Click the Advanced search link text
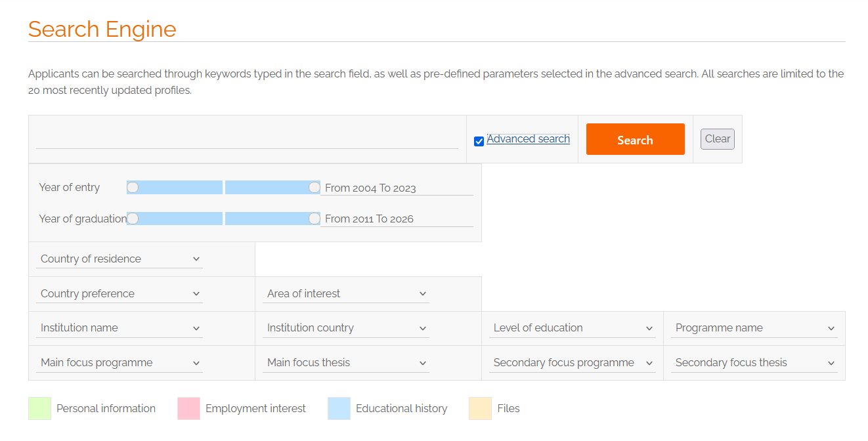The image size is (868, 441). tap(528, 139)
